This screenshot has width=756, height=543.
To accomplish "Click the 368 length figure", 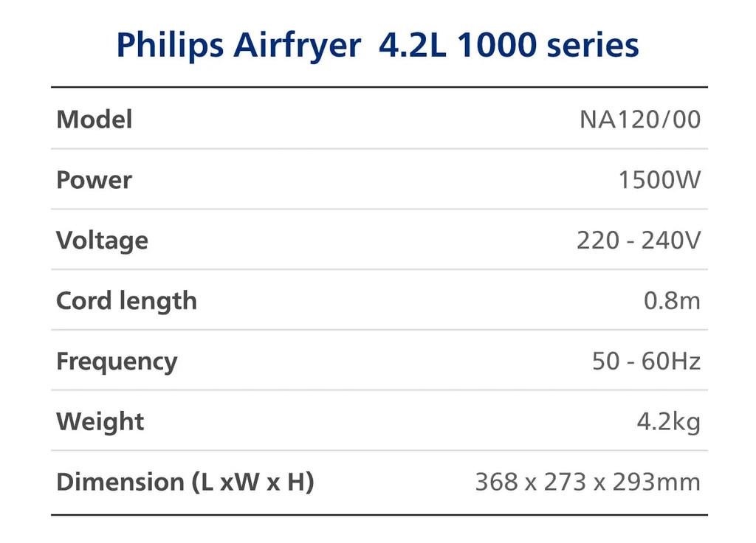I will click(x=495, y=483).
